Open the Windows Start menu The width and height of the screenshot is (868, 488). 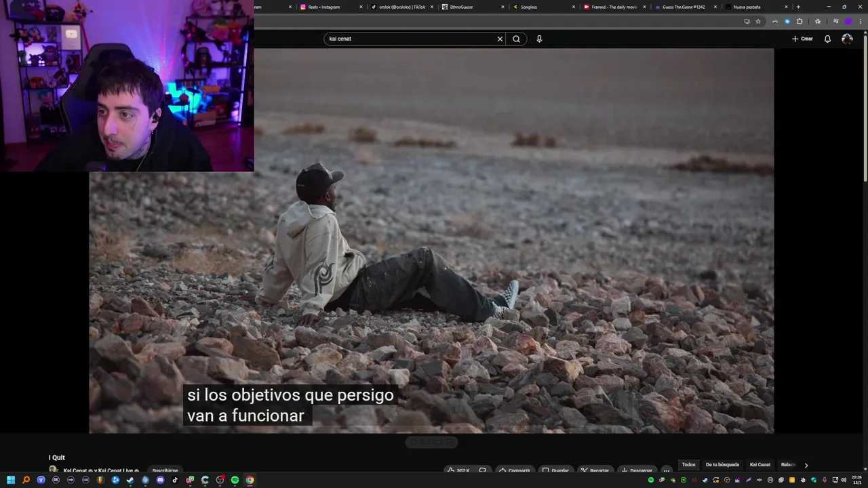coord(11,480)
